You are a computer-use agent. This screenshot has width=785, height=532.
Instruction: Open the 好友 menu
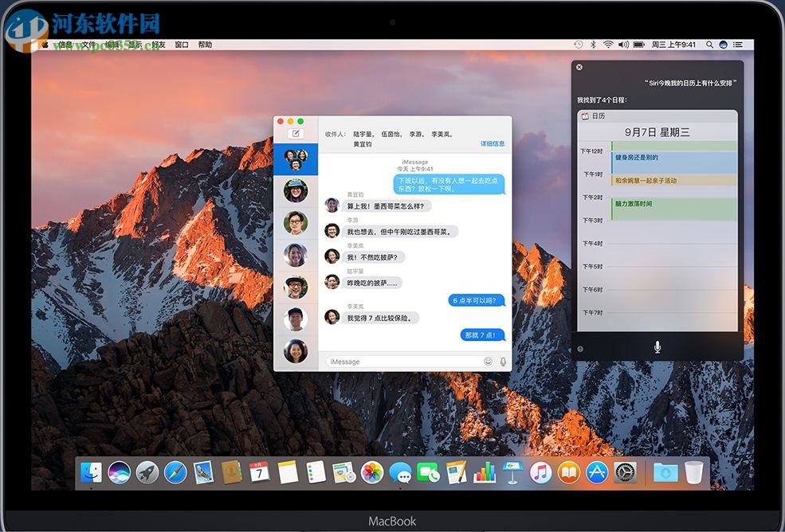159,45
